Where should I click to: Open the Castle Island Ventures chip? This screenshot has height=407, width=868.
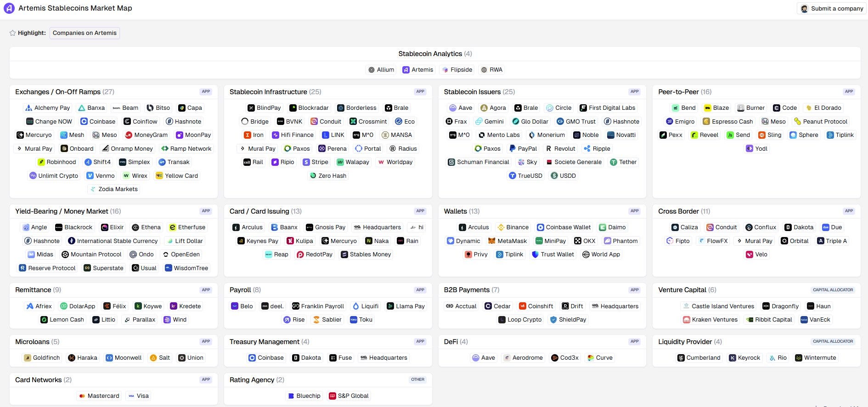718,306
